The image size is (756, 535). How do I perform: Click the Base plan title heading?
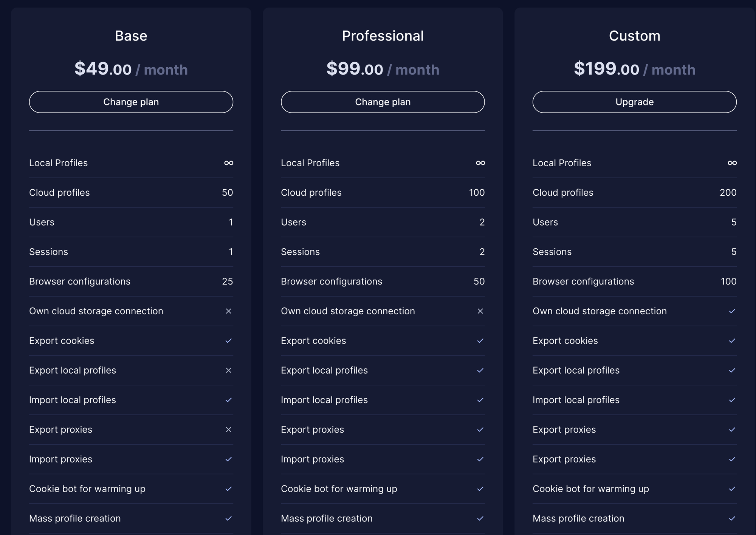(x=131, y=36)
